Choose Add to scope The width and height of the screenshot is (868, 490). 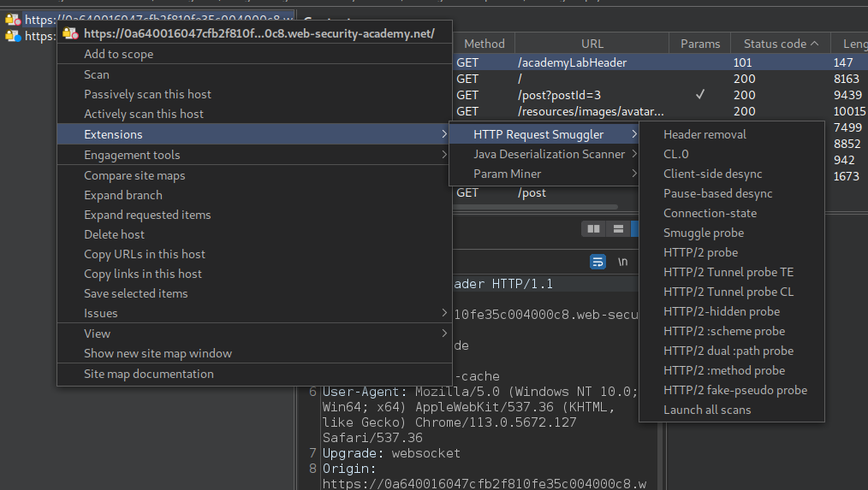(254, 54)
